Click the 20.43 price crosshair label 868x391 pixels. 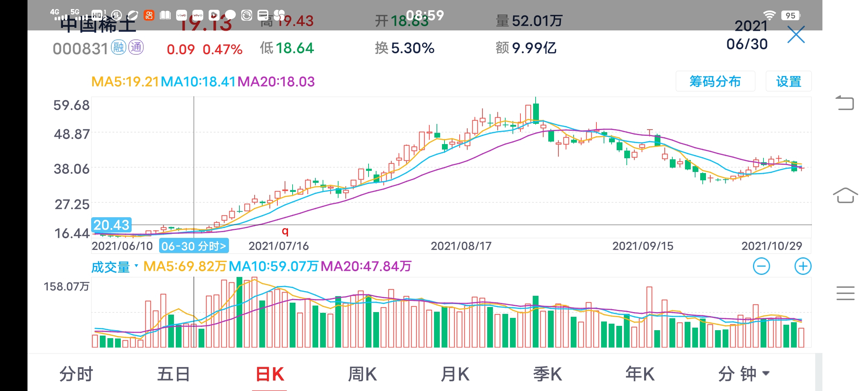click(x=111, y=225)
